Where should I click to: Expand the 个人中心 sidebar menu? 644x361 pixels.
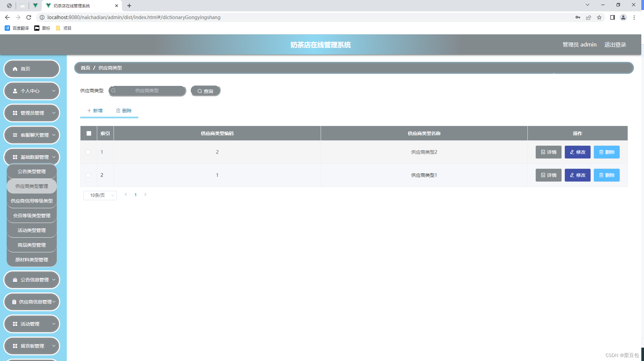32,91
